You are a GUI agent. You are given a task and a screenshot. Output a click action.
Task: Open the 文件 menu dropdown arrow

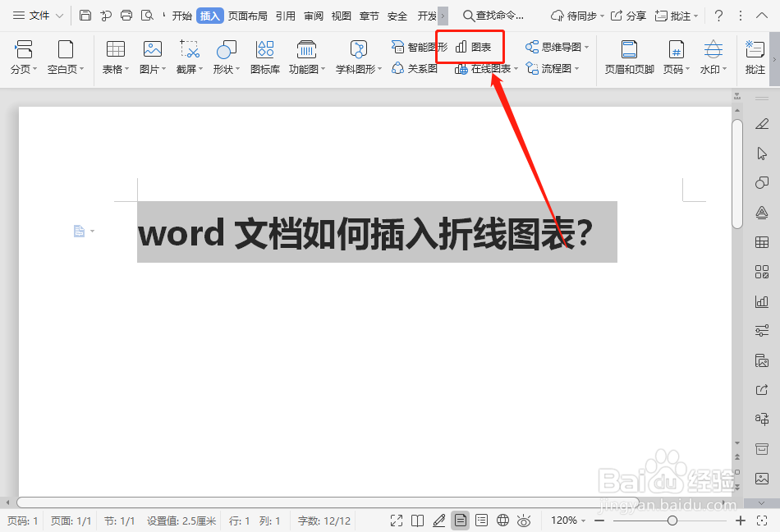[x=60, y=16]
